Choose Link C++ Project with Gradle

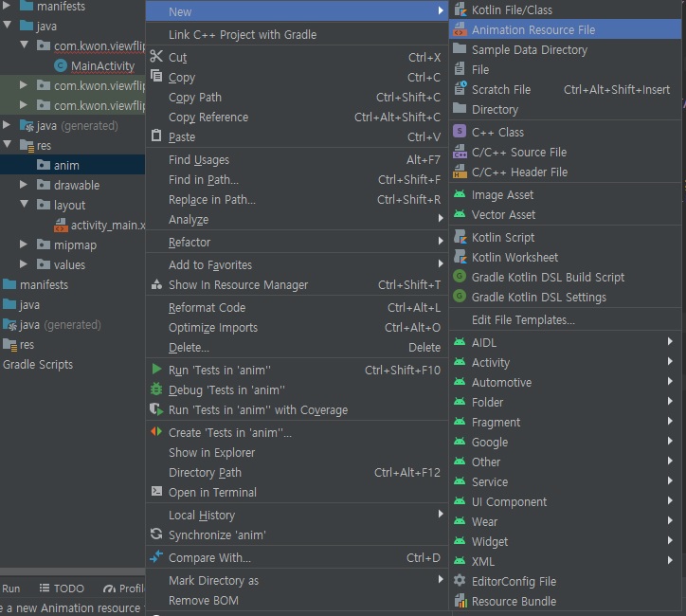pyautogui.click(x=298, y=34)
